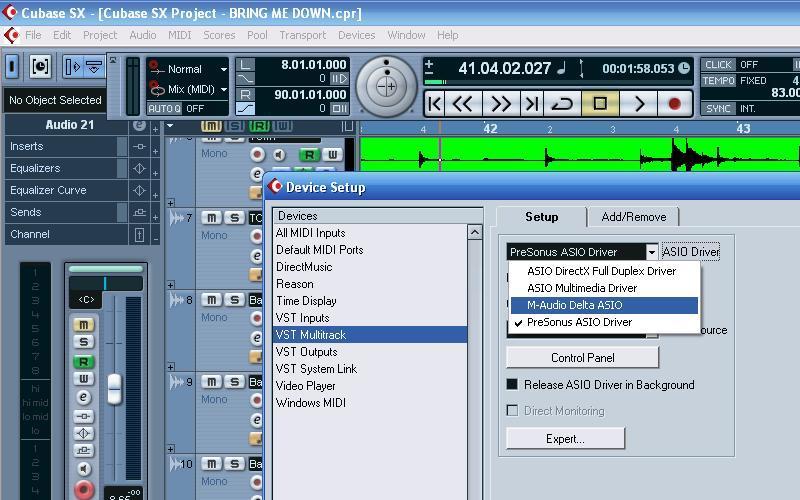
Task: Toggle the TEMPO track button
Action: click(718, 81)
